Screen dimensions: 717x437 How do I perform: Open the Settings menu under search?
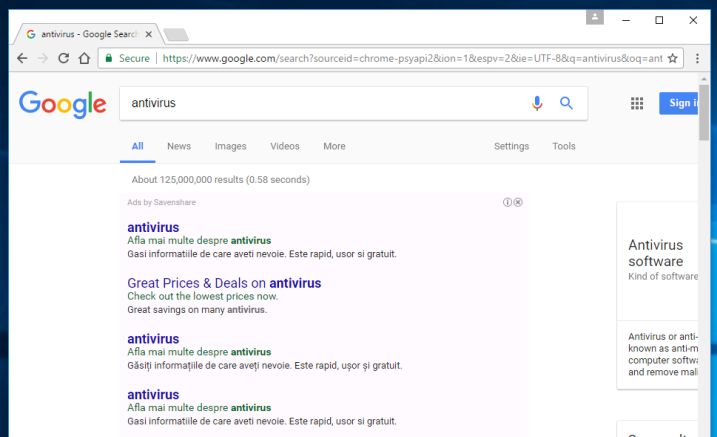[511, 146]
